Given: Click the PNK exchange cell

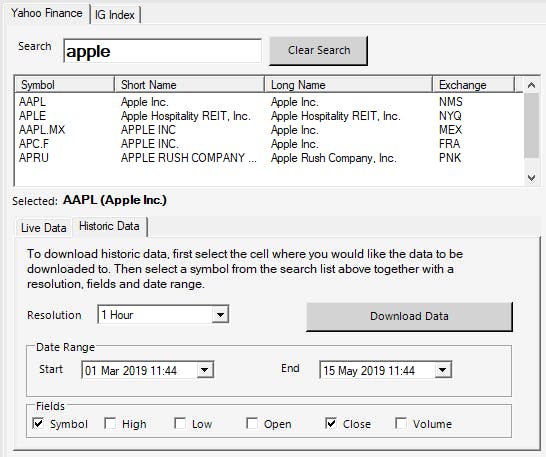Looking at the screenshot, I should (x=450, y=157).
